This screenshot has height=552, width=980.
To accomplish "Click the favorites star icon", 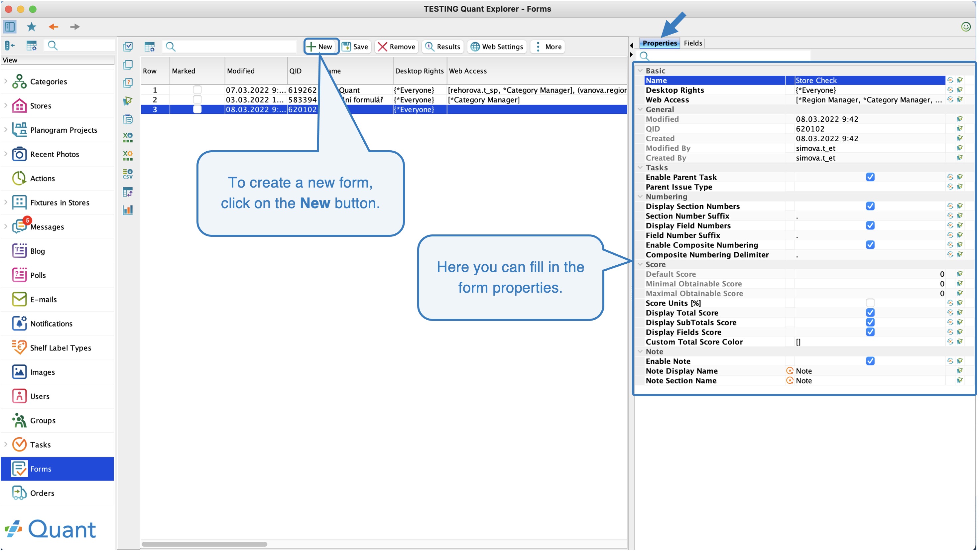I will [32, 27].
